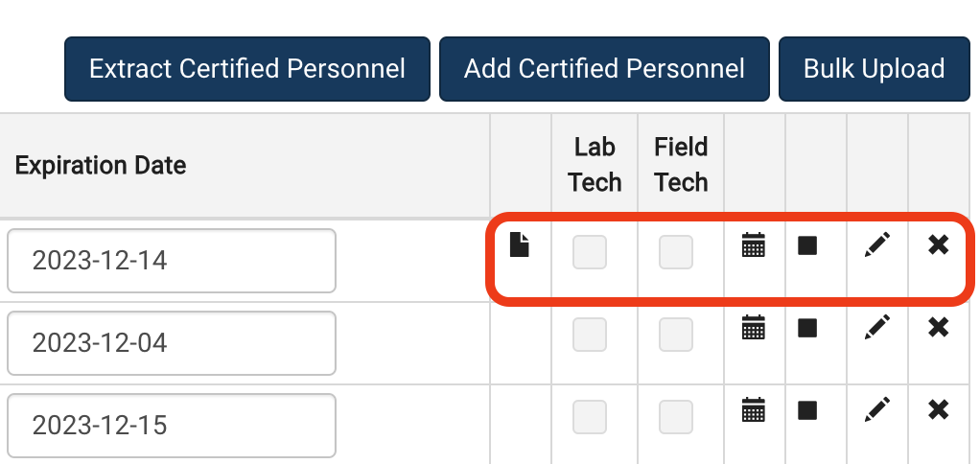Click the 2023-12-14 expiration date field
980x464 pixels.
tap(172, 261)
